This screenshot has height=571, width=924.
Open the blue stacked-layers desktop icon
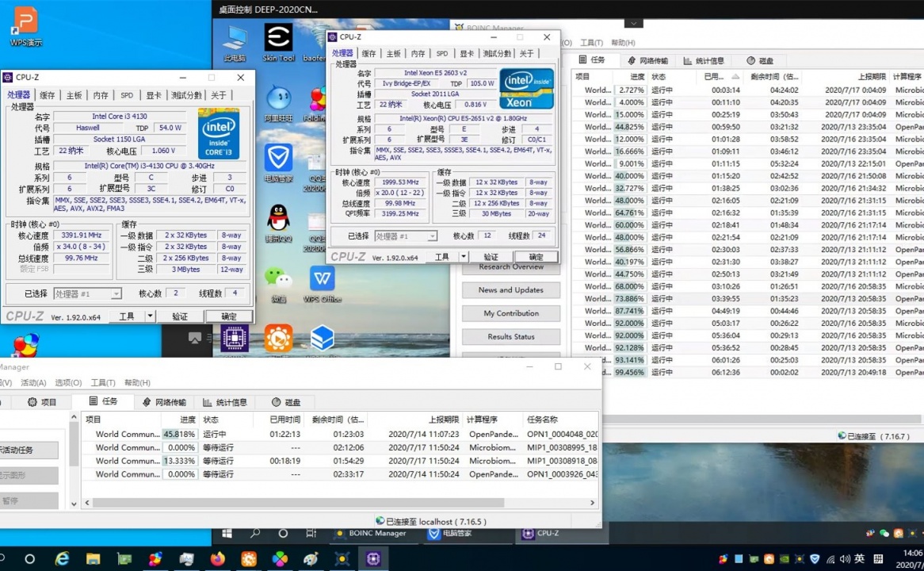click(323, 339)
